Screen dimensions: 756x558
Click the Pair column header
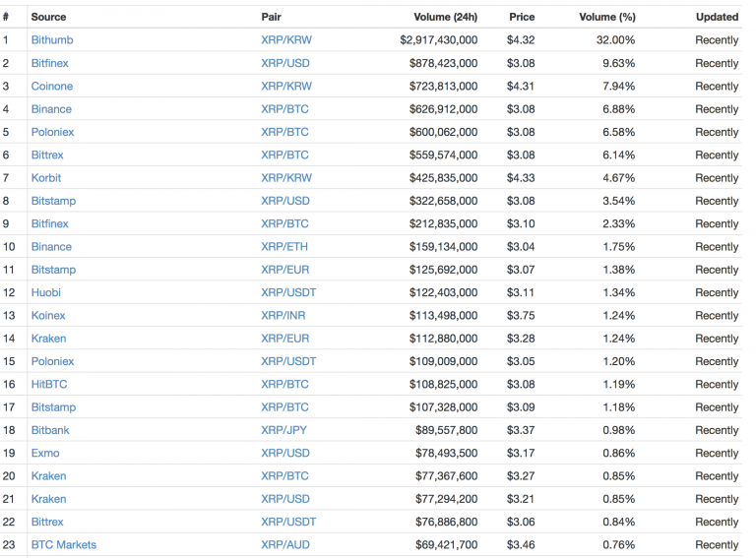click(x=271, y=17)
